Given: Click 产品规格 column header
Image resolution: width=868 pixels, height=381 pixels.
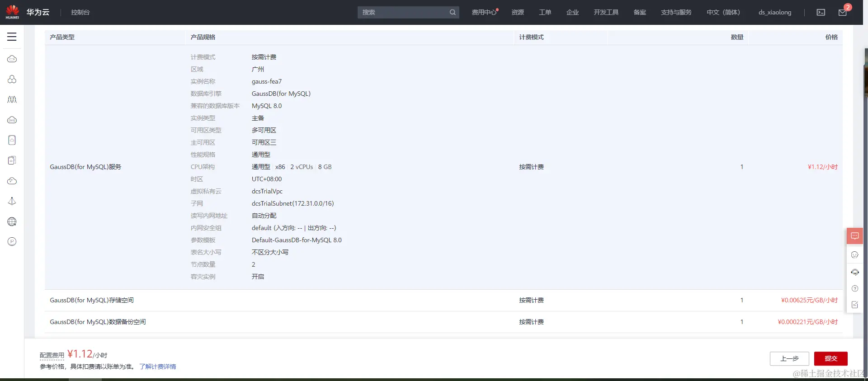Looking at the screenshot, I should point(203,37).
